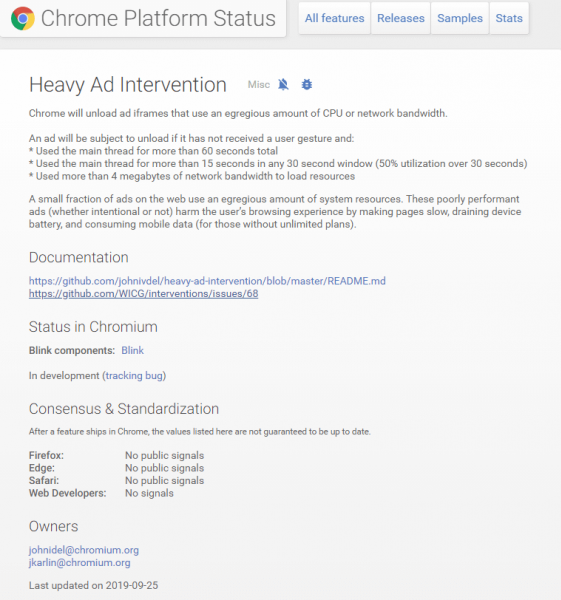
Task: Click 'Last updated on 2019-09-25' text
Action: pos(93,585)
